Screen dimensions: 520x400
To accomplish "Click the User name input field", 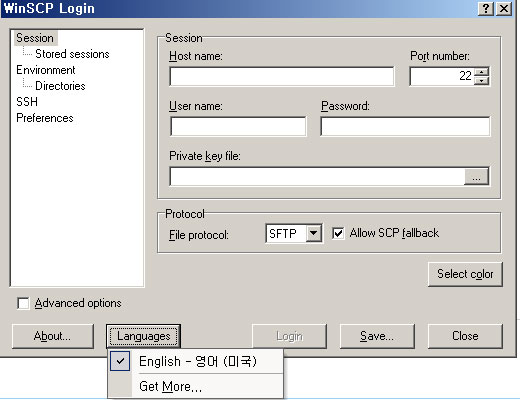I will (x=238, y=126).
